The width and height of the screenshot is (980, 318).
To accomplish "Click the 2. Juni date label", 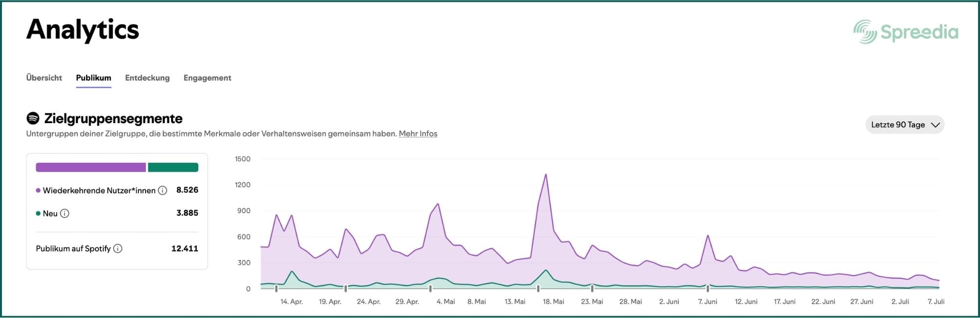I will [x=669, y=302].
